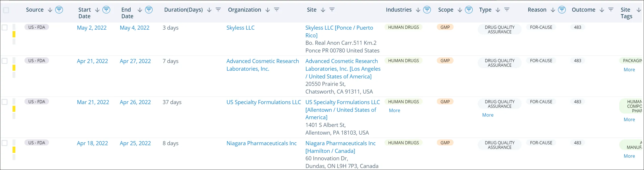
Task: Open US Specialty Formulations LLC organization page
Action: coord(264,102)
